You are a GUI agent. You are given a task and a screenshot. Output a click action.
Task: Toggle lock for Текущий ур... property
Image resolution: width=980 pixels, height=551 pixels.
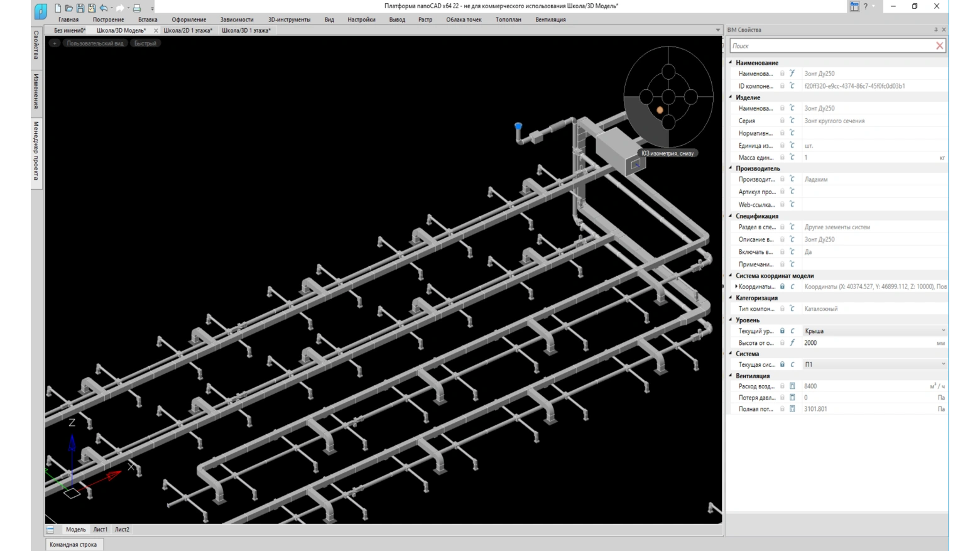(782, 331)
